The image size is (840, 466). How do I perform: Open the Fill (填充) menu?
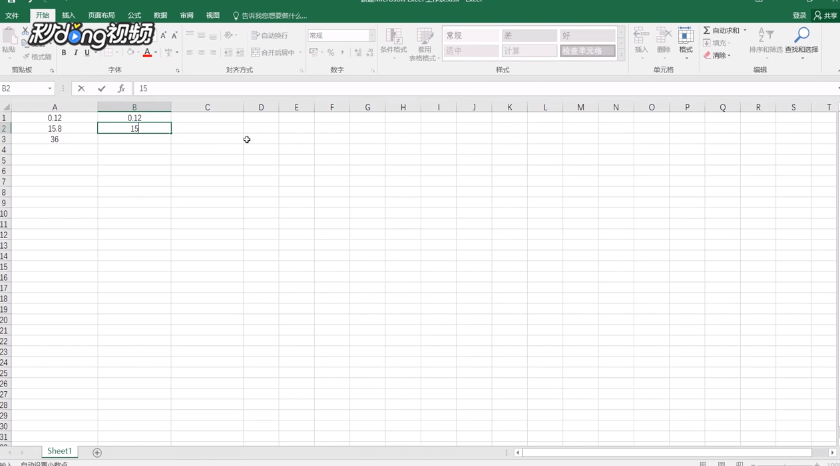[x=716, y=43]
